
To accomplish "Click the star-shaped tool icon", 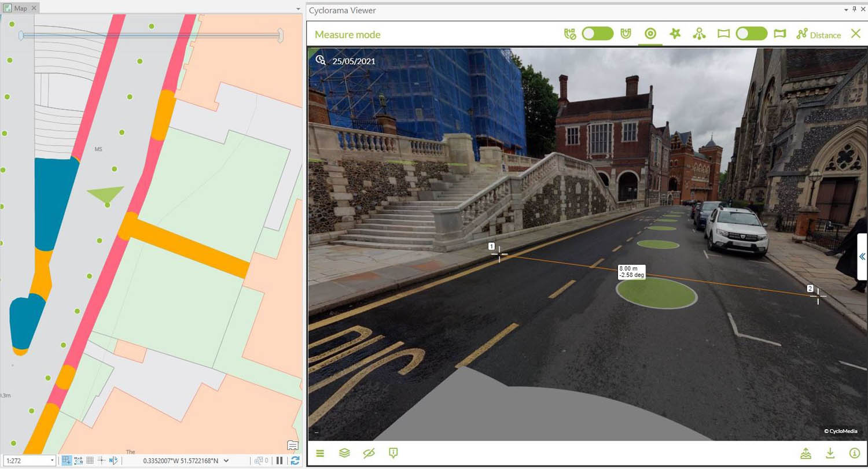I will (675, 34).
